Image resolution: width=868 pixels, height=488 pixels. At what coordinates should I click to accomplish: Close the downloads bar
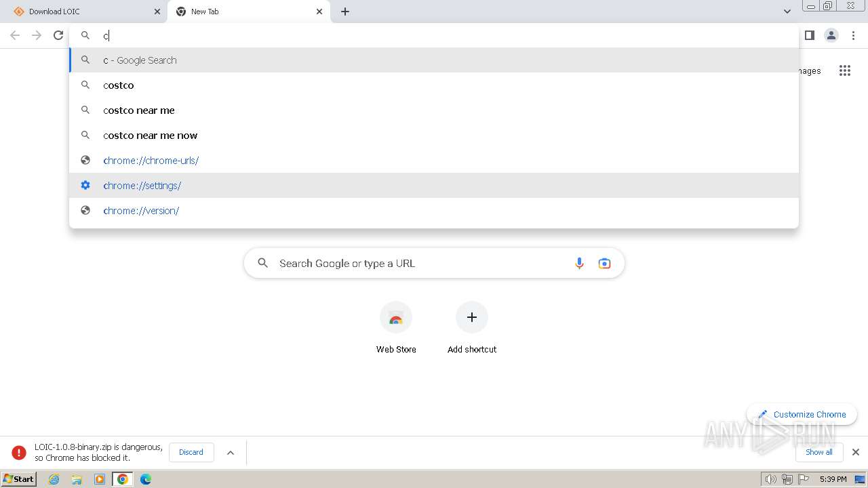coord(856,452)
